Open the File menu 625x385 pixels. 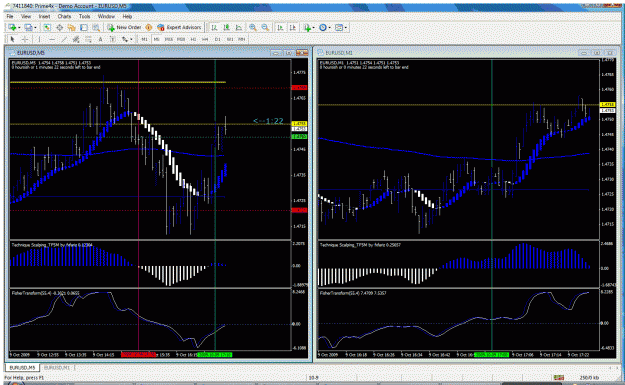click(10, 16)
